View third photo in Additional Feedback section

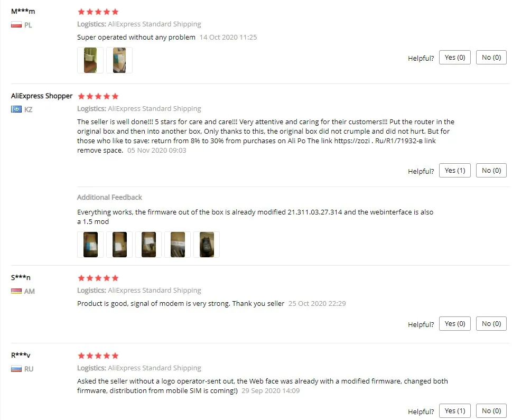coord(148,245)
